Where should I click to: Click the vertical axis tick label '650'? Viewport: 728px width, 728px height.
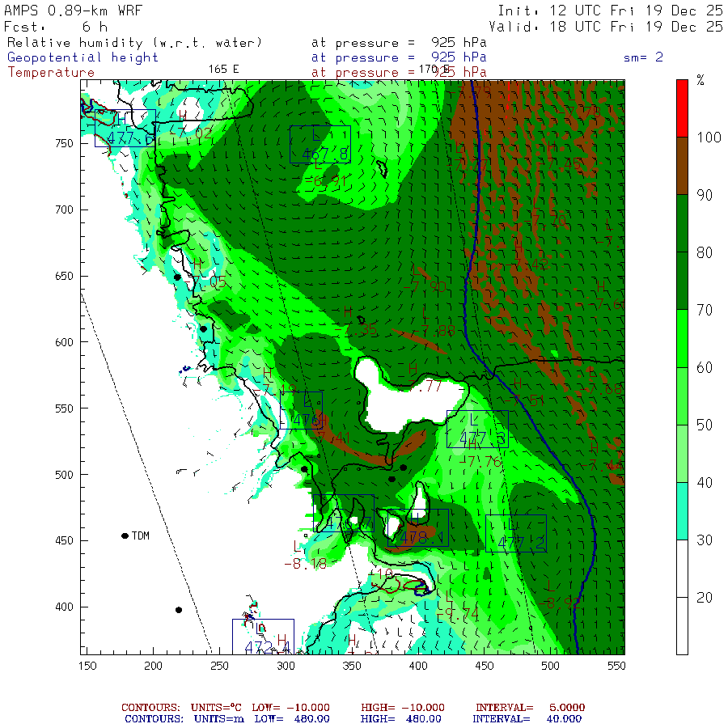tap(64, 277)
